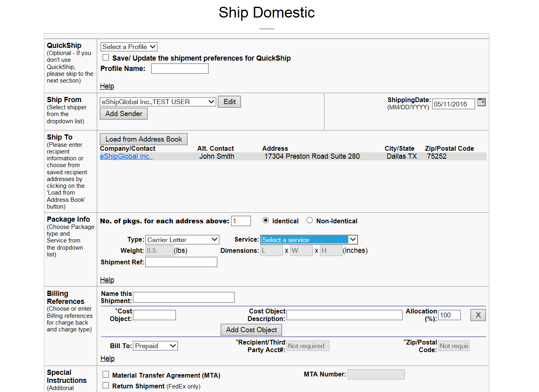Click Load from Address Book

point(143,139)
